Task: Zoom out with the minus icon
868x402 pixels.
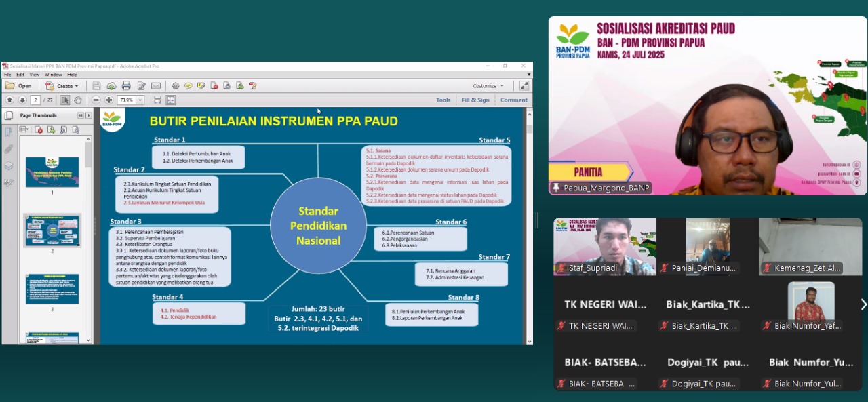Action: (96, 100)
